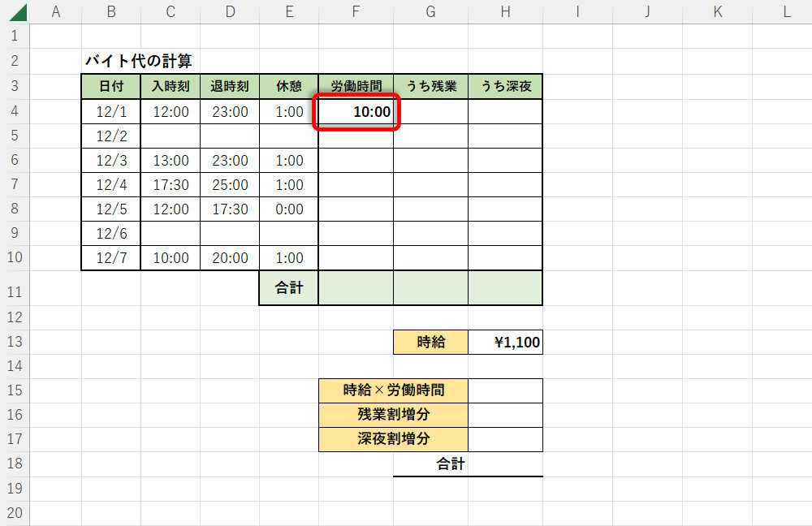Viewport: 812px width, 526px height.
Task: Select the 12/1 end time 23:00
Action: [230, 111]
